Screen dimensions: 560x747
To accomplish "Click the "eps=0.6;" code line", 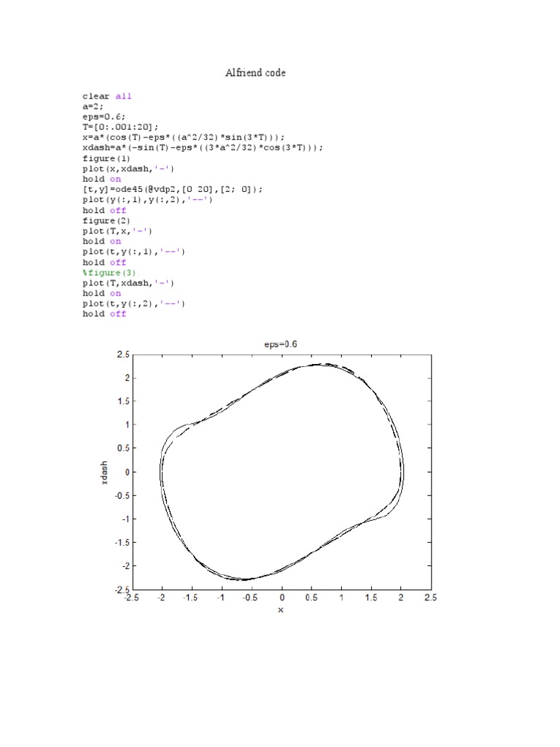I will [x=104, y=117].
